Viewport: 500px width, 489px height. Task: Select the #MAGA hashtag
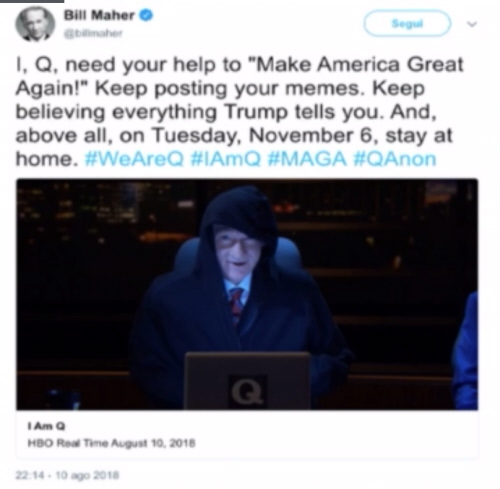click(x=307, y=159)
